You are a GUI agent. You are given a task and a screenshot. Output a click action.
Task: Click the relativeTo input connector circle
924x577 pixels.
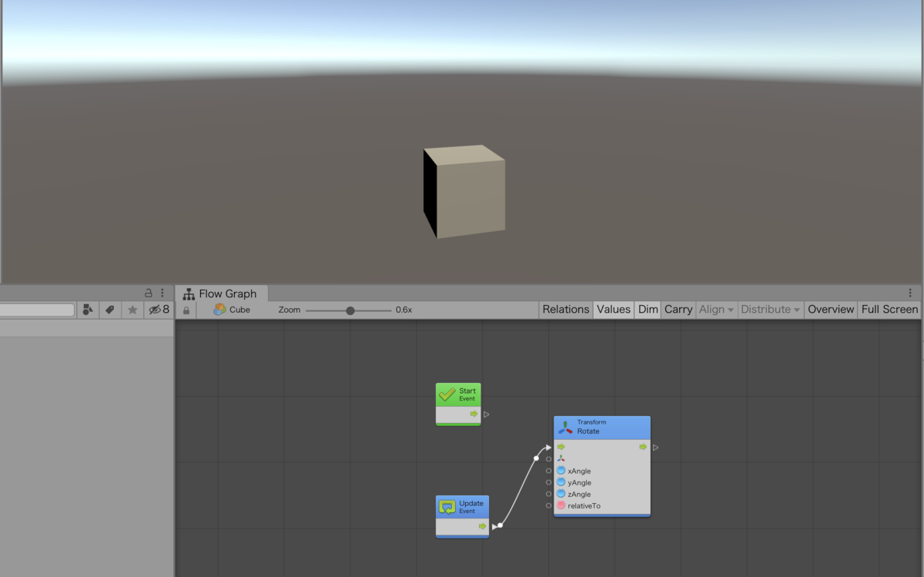tap(548, 505)
